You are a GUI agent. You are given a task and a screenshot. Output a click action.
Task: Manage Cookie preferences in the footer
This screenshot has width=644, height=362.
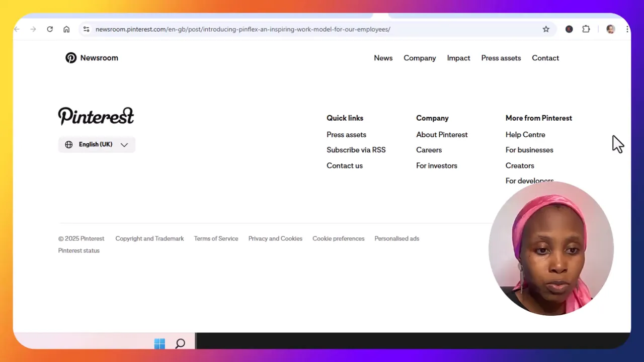point(339,239)
